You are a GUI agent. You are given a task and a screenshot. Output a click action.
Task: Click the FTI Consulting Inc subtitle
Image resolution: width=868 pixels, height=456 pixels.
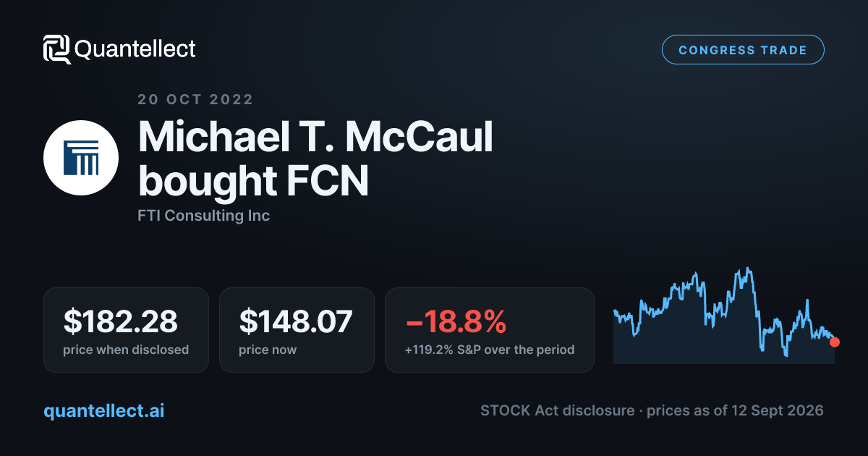[x=203, y=216]
